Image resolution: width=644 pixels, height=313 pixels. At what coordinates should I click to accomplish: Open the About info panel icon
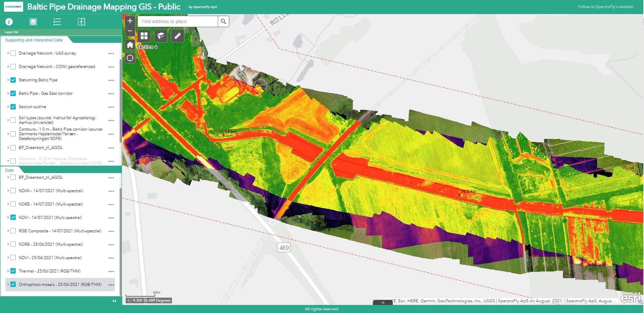(x=9, y=22)
